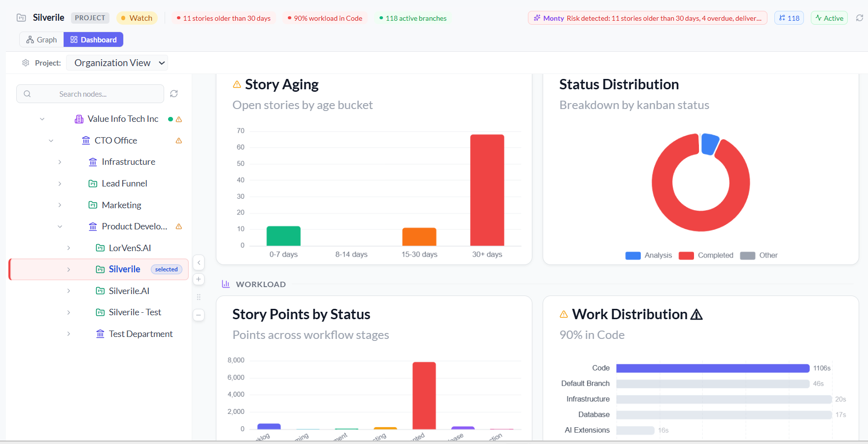Click the Silverile.AI project icon
868x444 pixels.
pyautogui.click(x=100, y=291)
